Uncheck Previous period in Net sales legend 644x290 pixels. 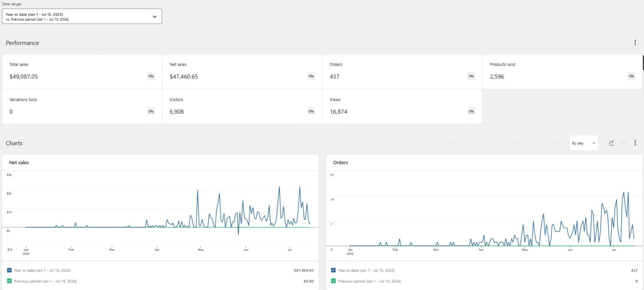pyautogui.click(x=9, y=281)
